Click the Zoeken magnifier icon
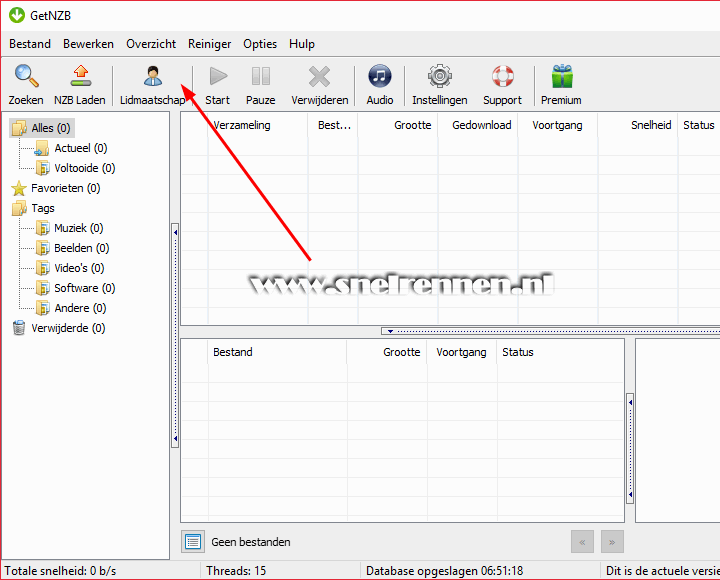Viewport: 720px width, 580px height. (x=26, y=76)
